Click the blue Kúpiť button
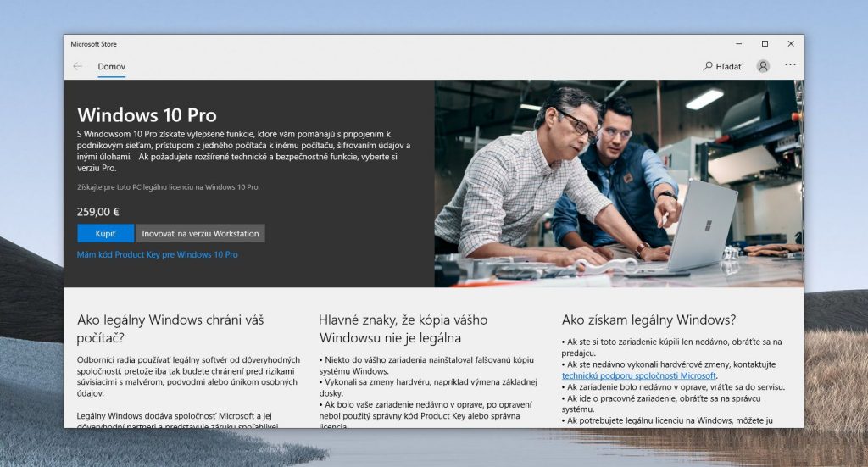 pos(105,234)
